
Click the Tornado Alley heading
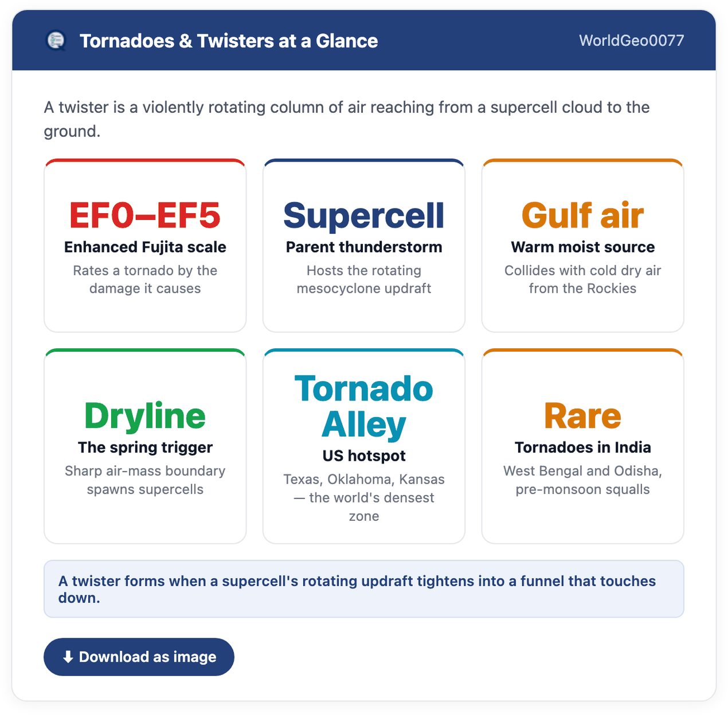click(364, 407)
